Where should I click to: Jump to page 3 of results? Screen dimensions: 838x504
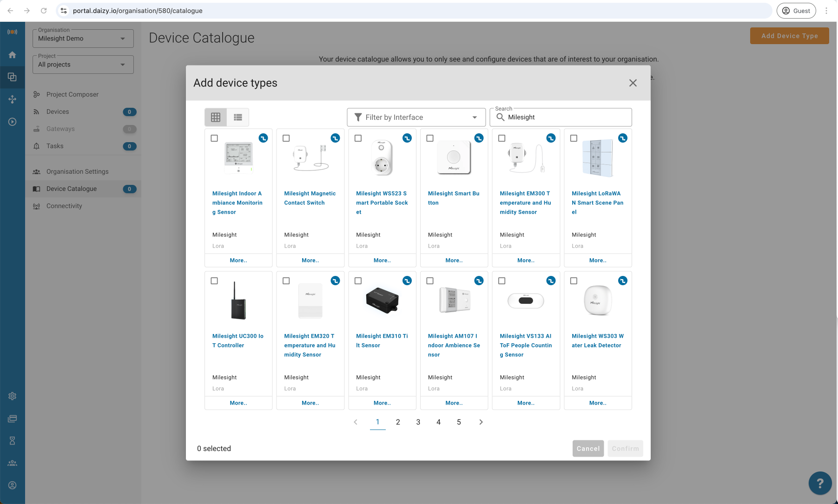[418, 422]
